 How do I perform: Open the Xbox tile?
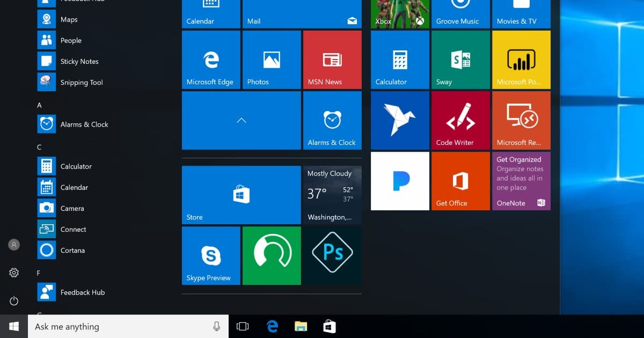point(400,14)
